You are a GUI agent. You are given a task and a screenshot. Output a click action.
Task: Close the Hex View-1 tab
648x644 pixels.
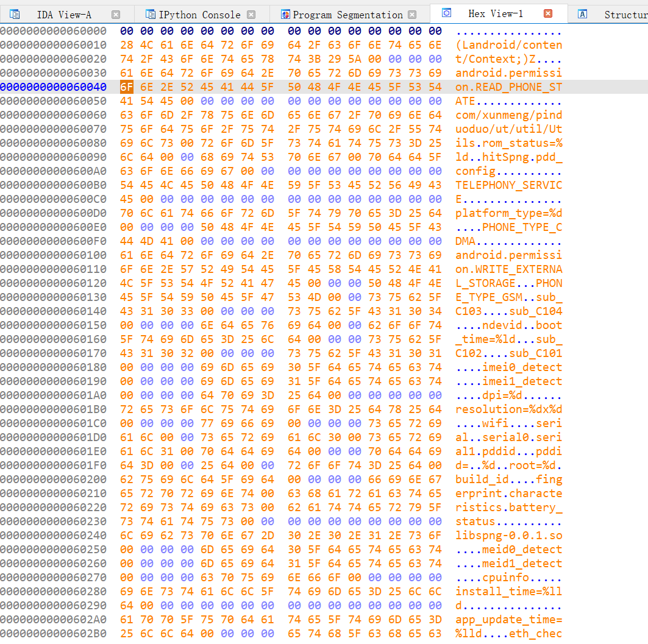pyautogui.click(x=548, y=13)
